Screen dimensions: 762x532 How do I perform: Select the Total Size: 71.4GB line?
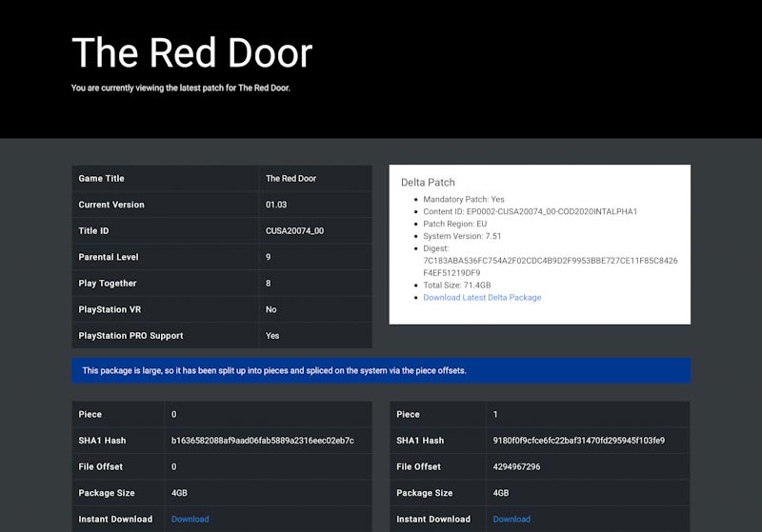(x=457, y=285)
